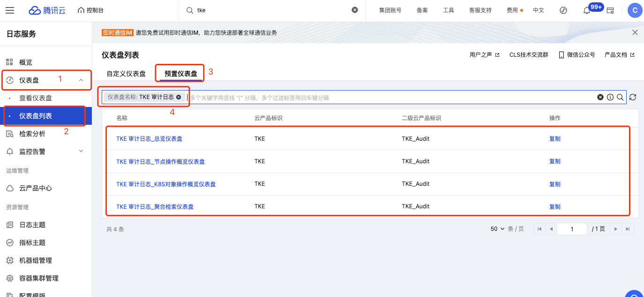Click 复制 for 总览仪表盘 row
Viewport: 644px width, 297px height.
(555, 139)
